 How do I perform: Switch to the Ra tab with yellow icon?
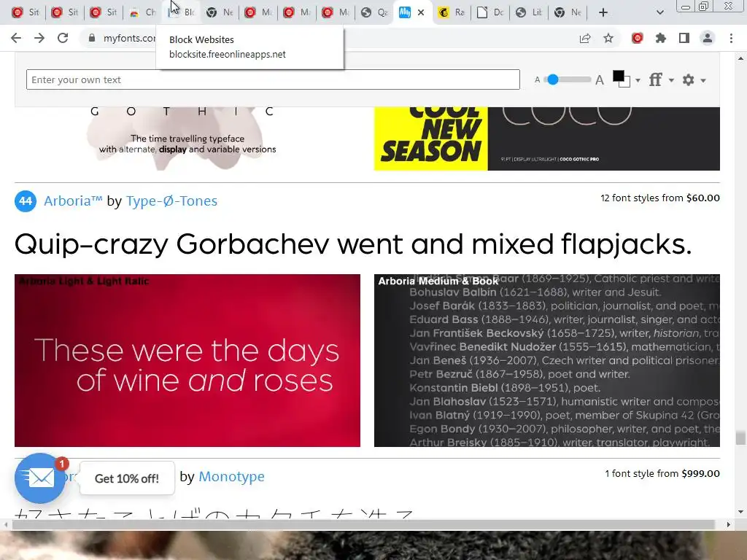(x=452, y=12)
